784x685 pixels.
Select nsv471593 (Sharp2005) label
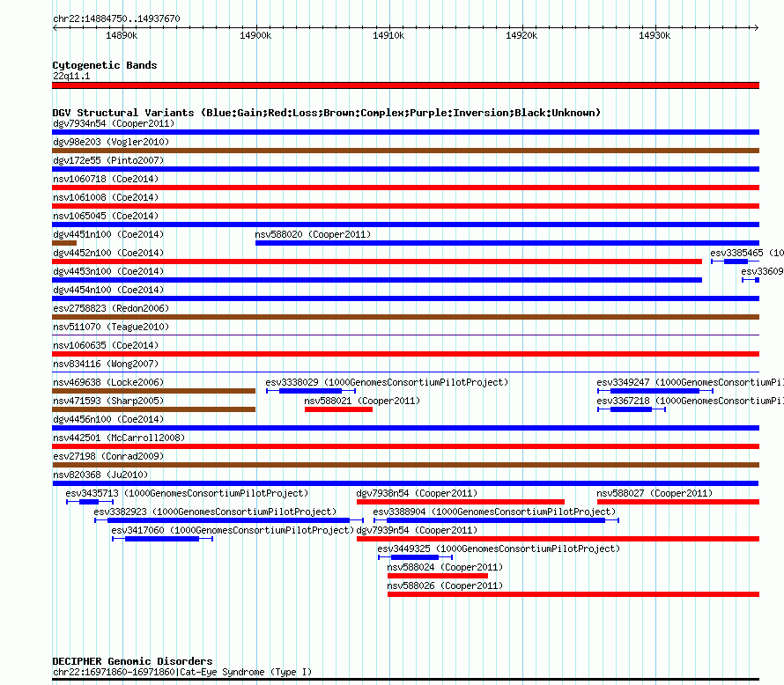point(108,401)
